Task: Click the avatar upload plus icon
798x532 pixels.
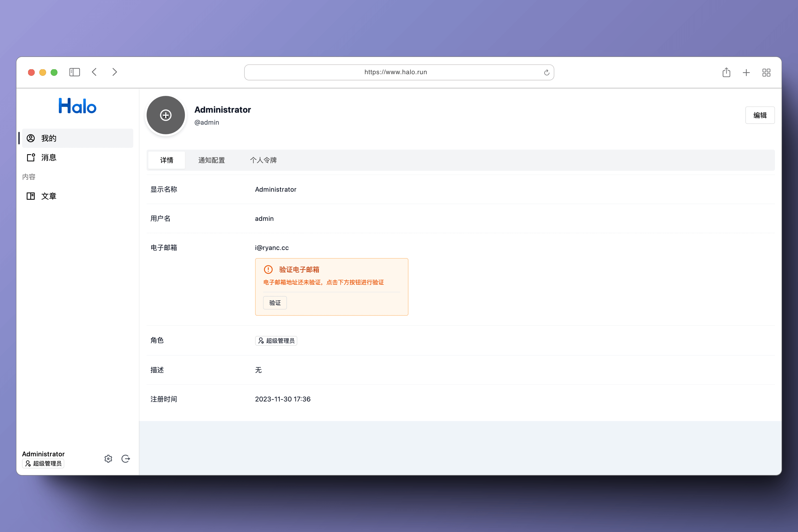Action: click(166, 115)
